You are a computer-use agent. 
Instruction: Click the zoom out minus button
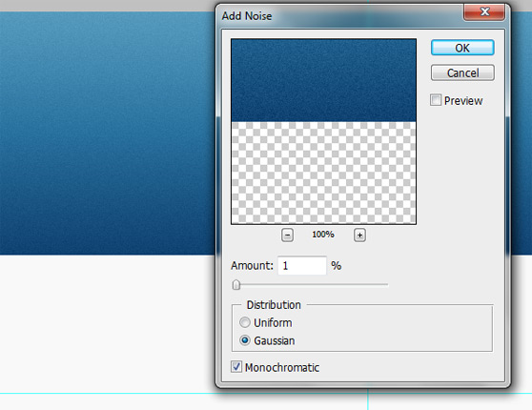click(x=287, y=235)
